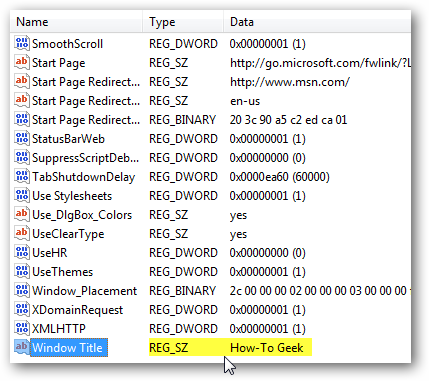
Task: Click the http://go.microsoft.com/fwlink data cell
Action: point(320,63)
